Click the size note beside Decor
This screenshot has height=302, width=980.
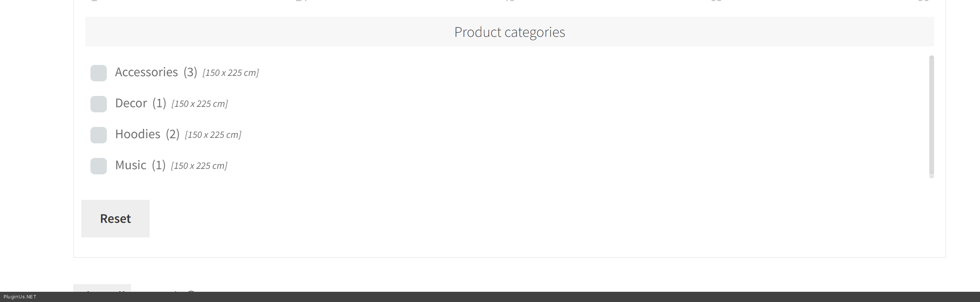(200, 104)
